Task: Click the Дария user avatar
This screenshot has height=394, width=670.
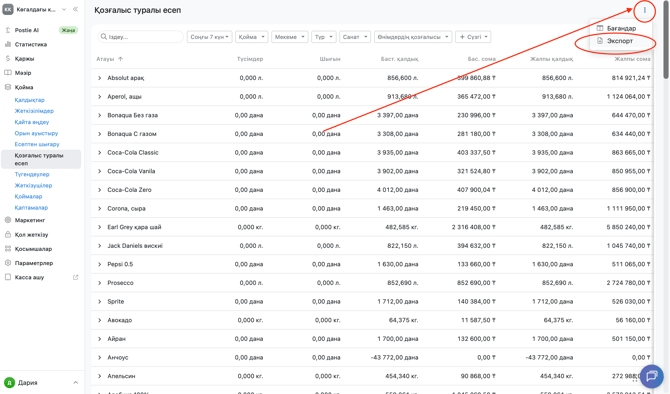Action: 9,382
